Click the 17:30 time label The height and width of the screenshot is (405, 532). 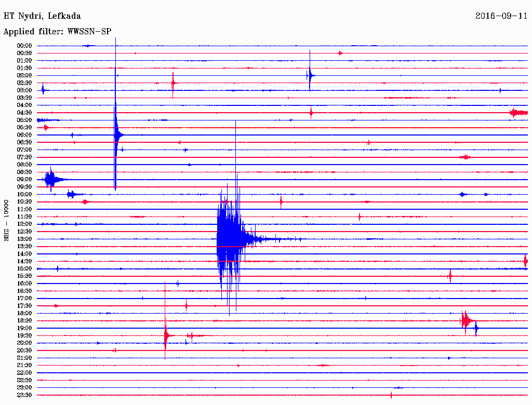(x=24, y=306)
